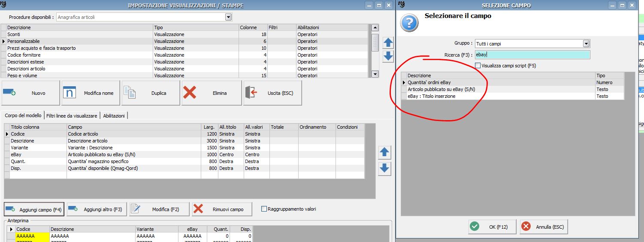Move model down with upper blue down arrow
The image size is (644, 242).
pyautogui.click(x=388, y=56)
